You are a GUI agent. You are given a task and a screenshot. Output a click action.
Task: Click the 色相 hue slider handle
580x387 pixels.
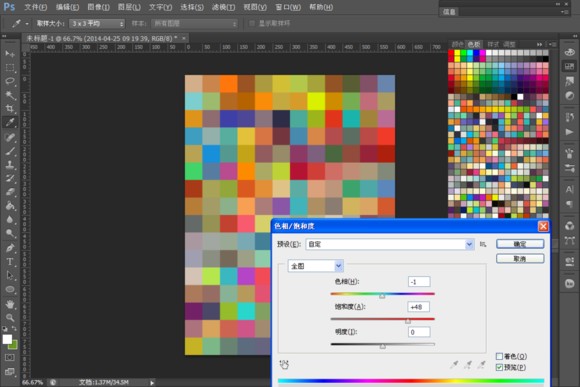[x=382, y=296]
